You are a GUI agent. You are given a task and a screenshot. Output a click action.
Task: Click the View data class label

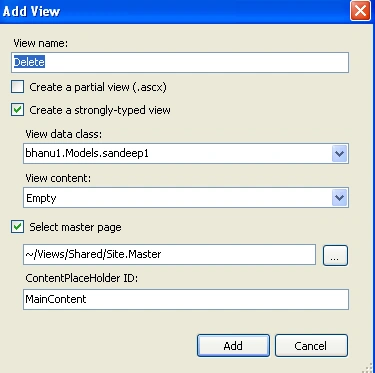tap(64, 134)
